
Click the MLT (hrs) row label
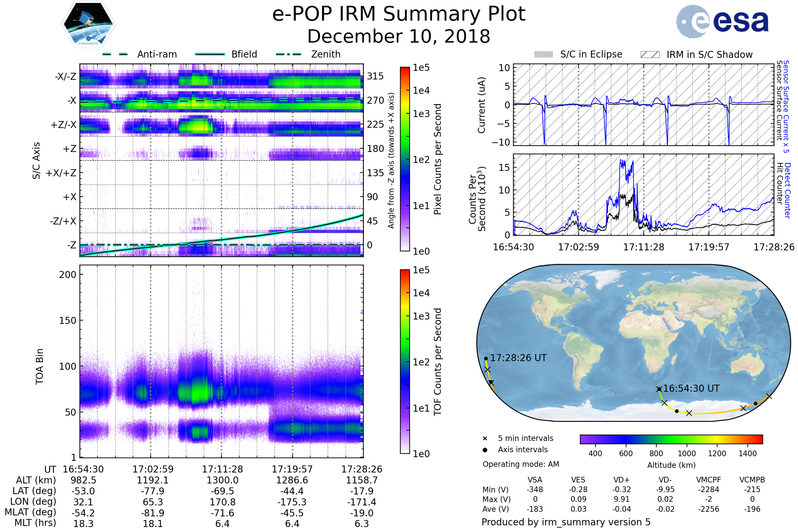(x=35, y=523)
